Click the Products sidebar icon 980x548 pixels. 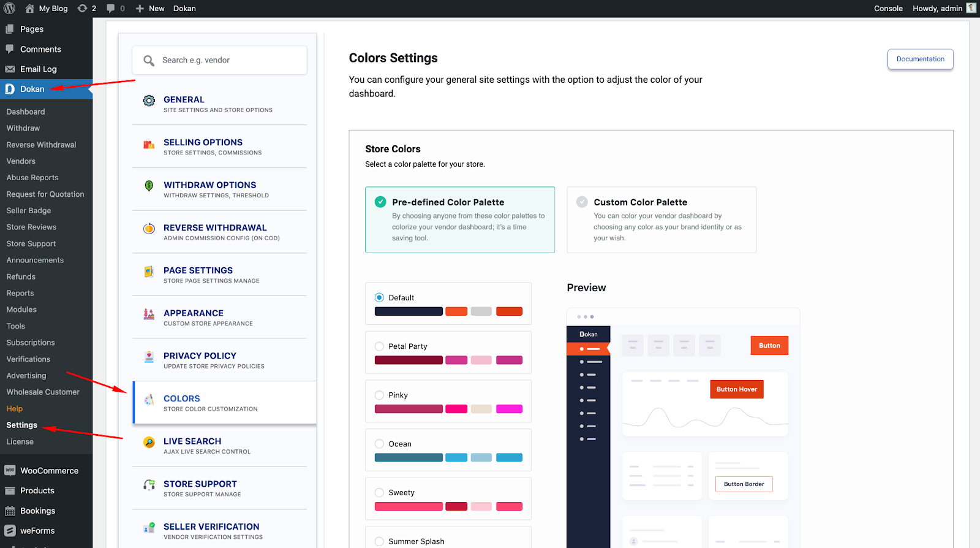(x=10, y=490)
